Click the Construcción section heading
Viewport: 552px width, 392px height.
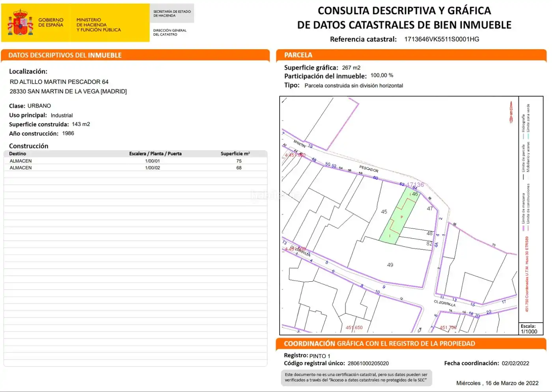tap(29, 146)
